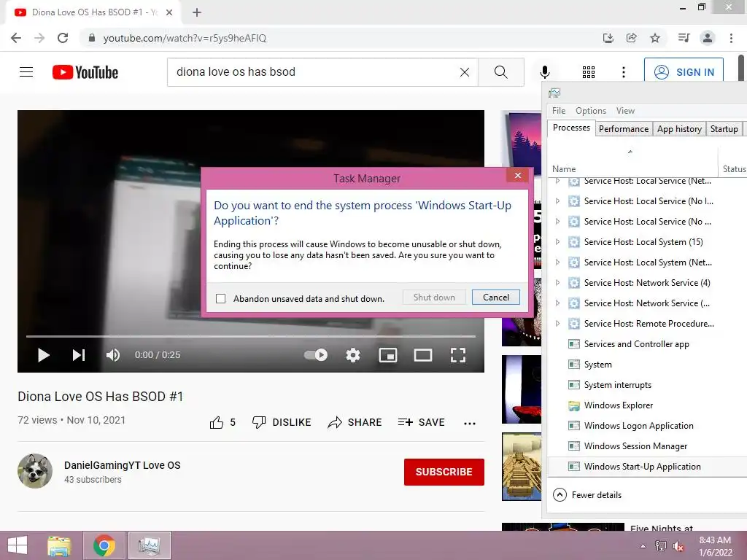Screen dimensions: 747x560
Task: Expand Service Host: Local System (Net... row
Action: (557, 262)
